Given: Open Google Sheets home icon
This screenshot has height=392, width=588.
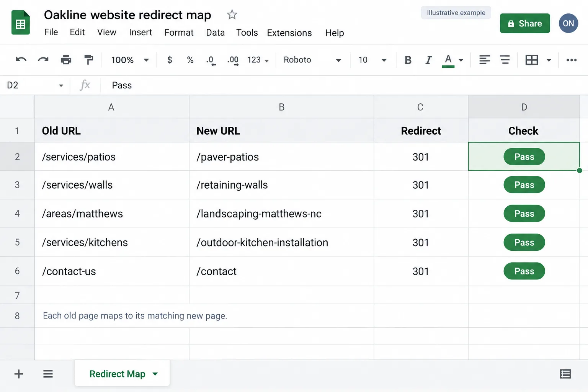Looking at the screenshot, I should (21, 23).
